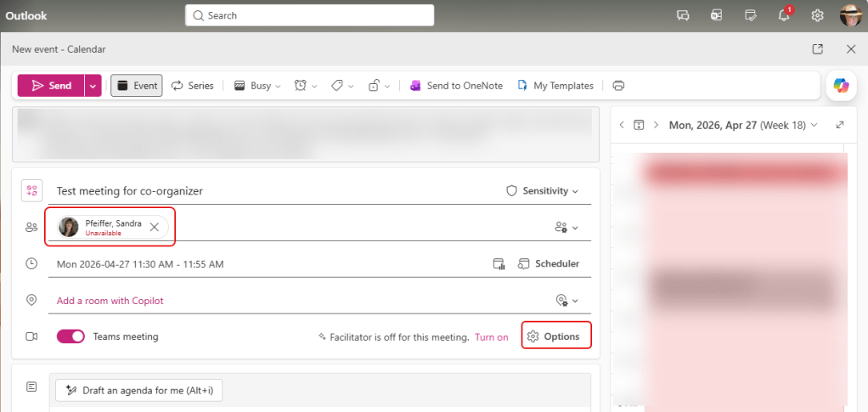Click Add a room with Copilot
Viewport: 868px width, 412px height.
pyautogui.click(x=110, y=301)
